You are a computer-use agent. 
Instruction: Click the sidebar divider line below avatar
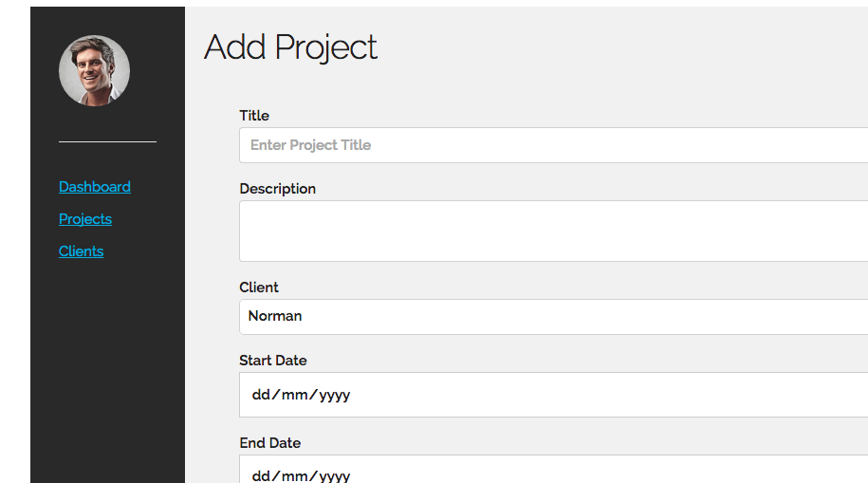point(107,141)
